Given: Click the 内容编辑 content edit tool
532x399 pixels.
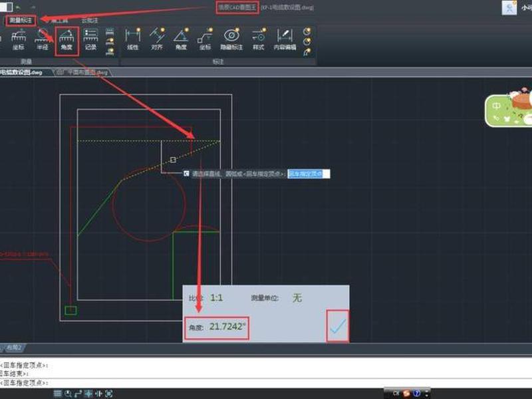Looking at the screenshot, I should 285,40.
